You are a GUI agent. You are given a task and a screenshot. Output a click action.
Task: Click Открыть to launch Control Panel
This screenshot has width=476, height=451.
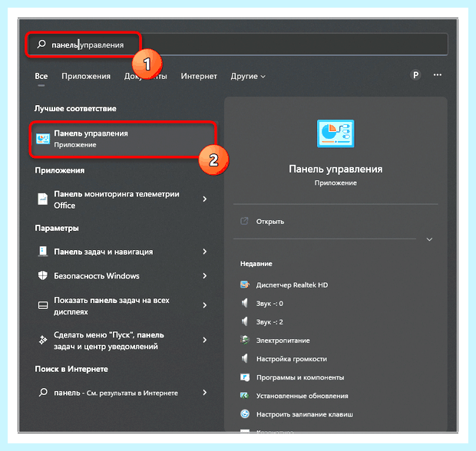coord(270,222)
